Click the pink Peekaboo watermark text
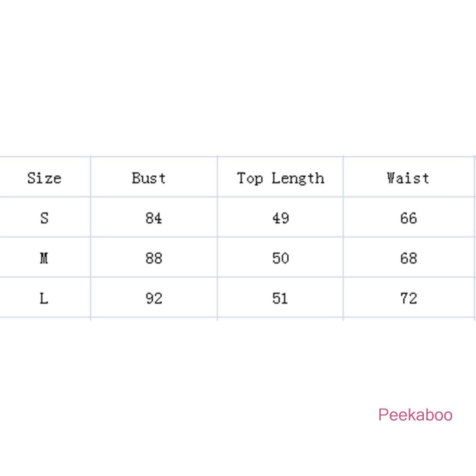 click(x=415, y=415)
